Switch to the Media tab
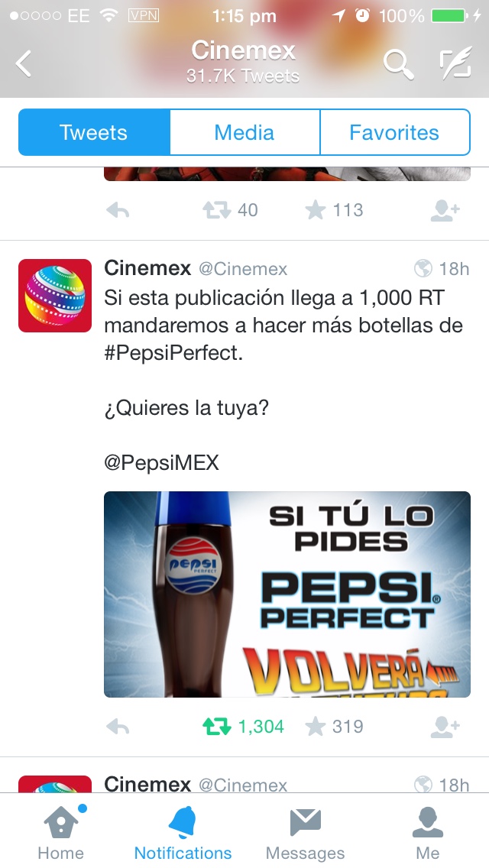The height and width of the screenshot is (868, 489). [244, 132]
